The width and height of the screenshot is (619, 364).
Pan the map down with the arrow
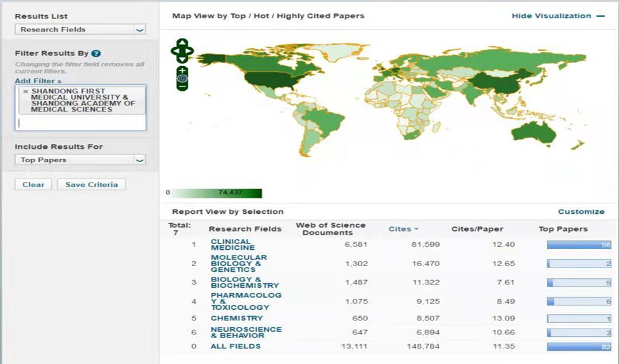coord(182,59)
